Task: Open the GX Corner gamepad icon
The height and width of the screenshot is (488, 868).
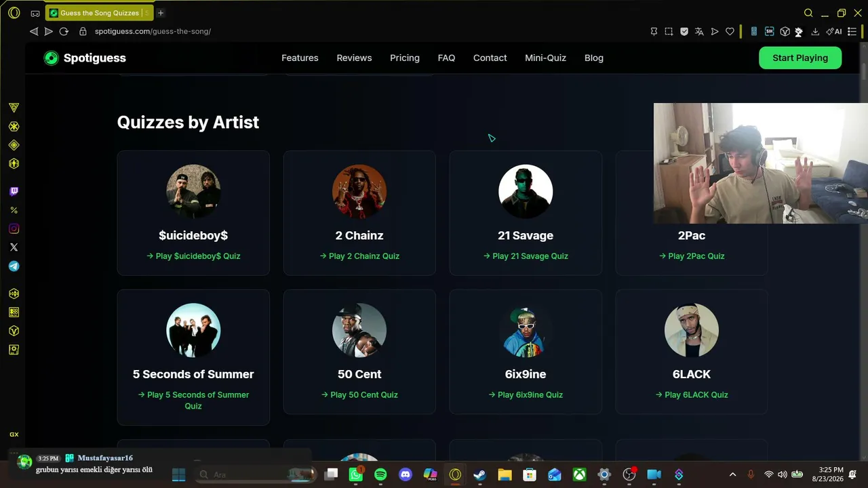Action: (x=35, y=13)
